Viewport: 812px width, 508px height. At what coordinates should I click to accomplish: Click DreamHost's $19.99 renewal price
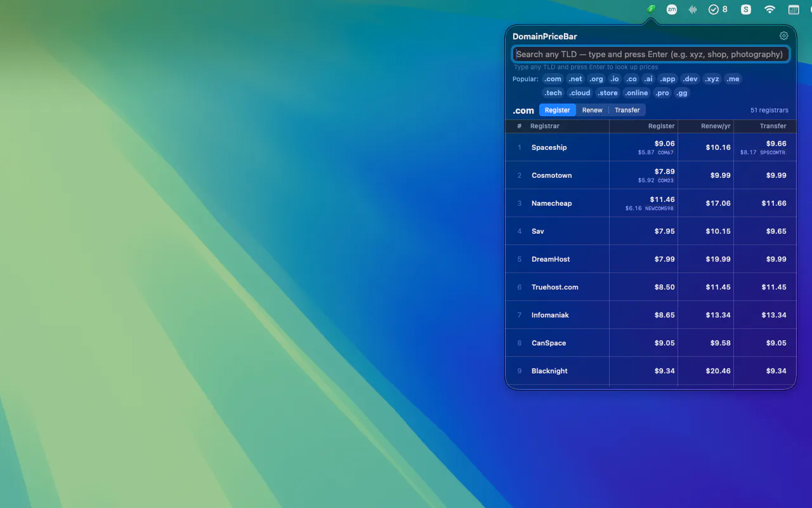click(718, 259)
